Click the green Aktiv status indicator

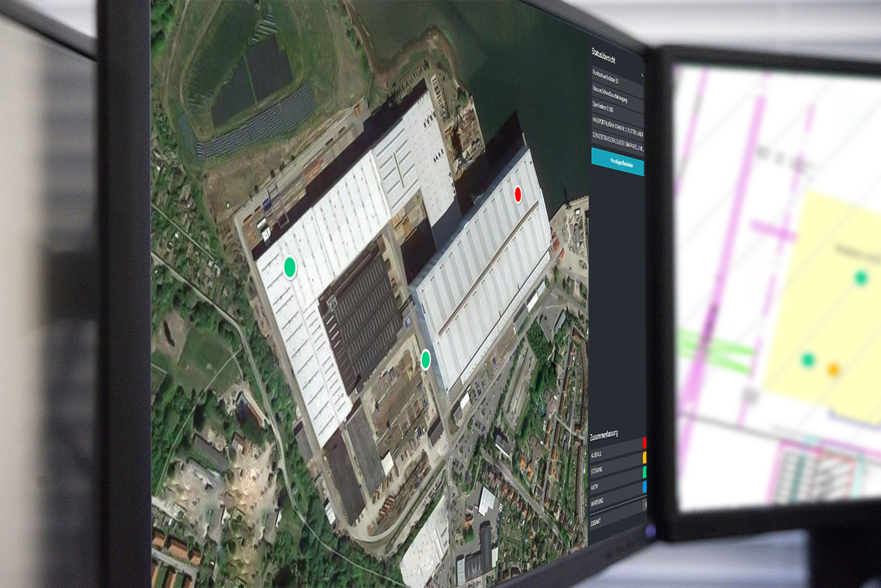tap(645, 473)
